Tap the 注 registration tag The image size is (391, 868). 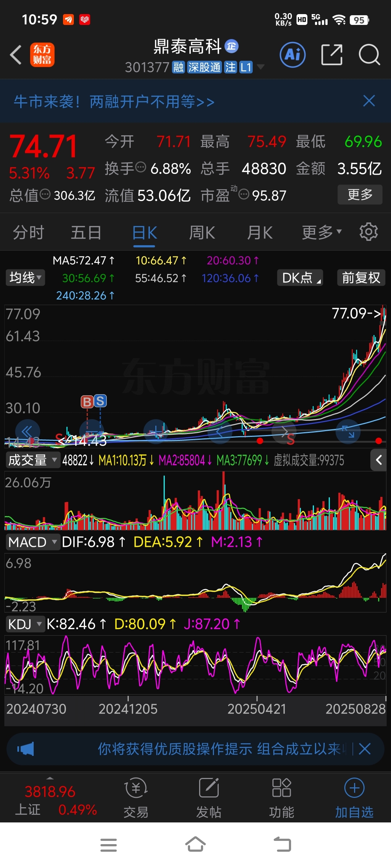(230, 67)
